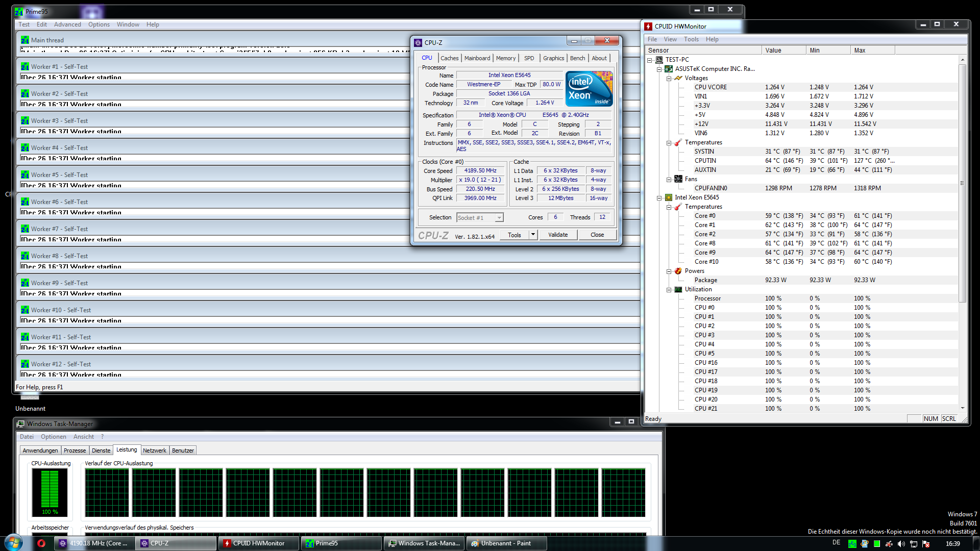Click CPUID HWMonitor taskbar button

coord(258,543)
